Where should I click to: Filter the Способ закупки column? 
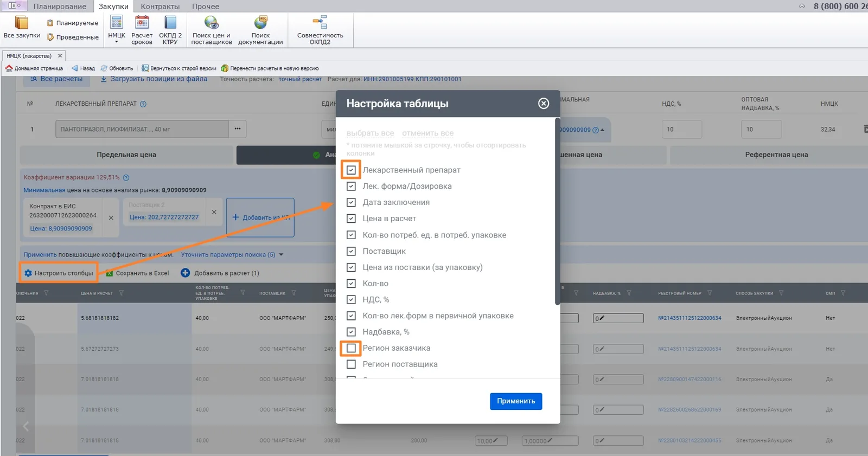point(781,293)
